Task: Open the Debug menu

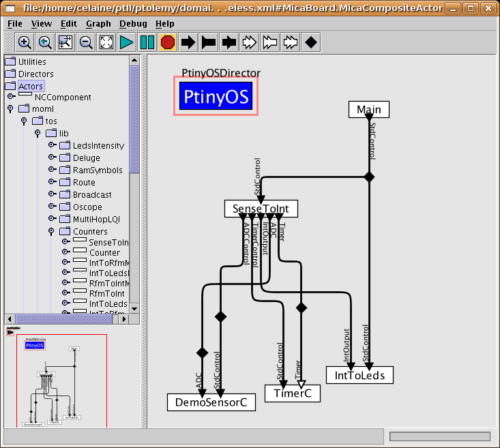Action: point(133,24)
